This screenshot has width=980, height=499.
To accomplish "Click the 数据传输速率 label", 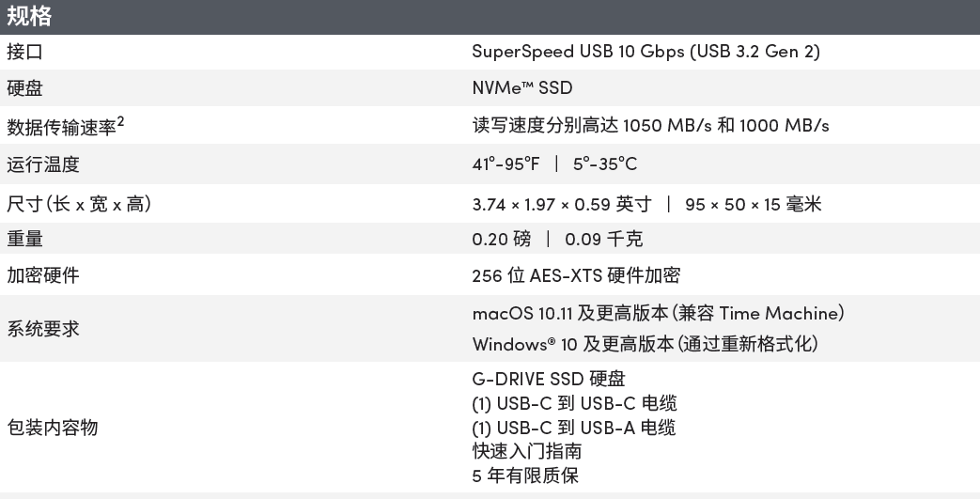I will coord(61,128).
